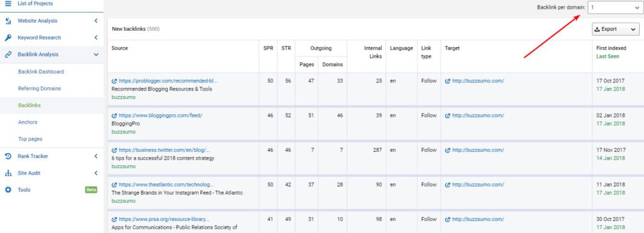Open the Export dropdown arrow
This screenshot has height=233, width=644.
[x=633, y=29]
